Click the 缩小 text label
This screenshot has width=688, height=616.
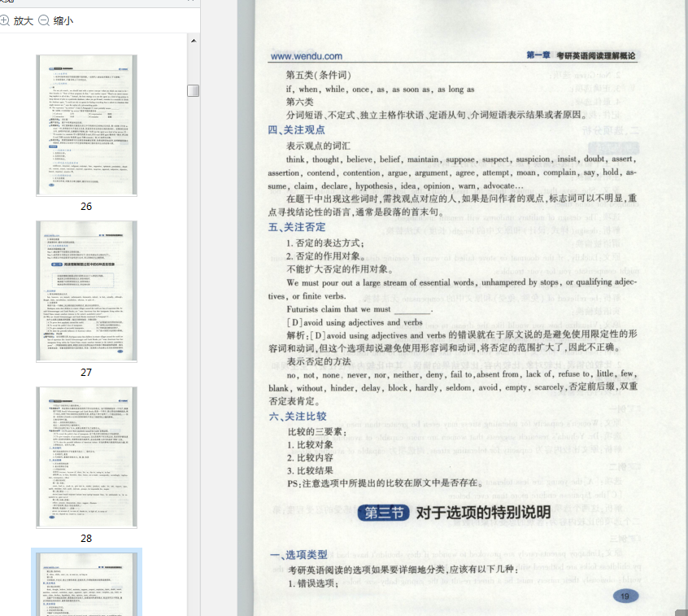(x=63, y=20)
